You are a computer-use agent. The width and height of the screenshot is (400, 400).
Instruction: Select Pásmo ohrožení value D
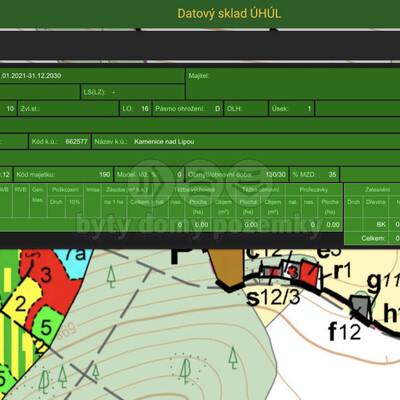coord(217,109)
